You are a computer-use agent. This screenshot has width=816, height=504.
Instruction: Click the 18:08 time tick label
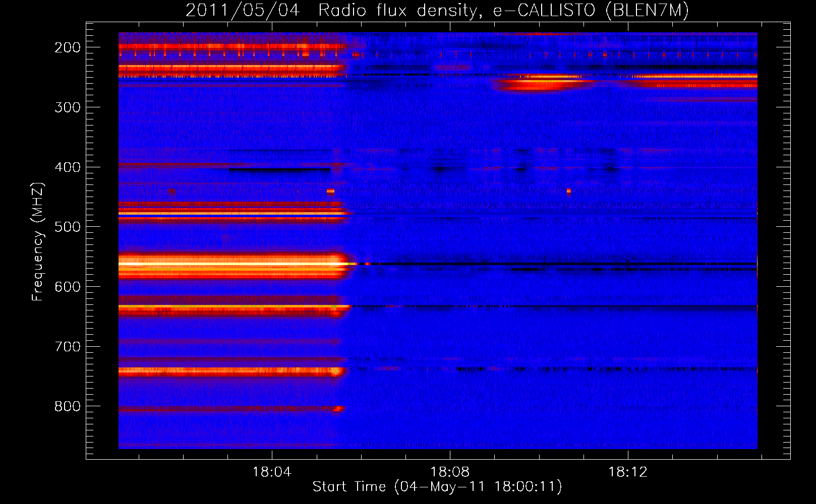point(450,472)
